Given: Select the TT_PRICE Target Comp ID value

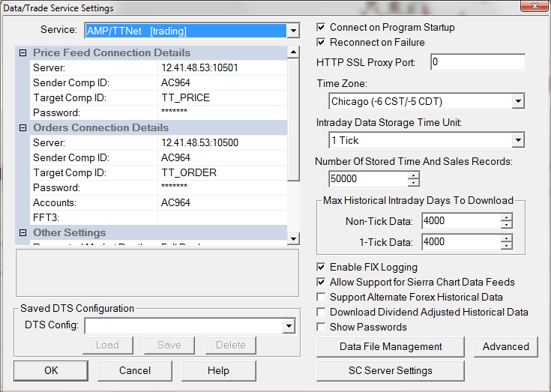Looking at the screenshot, I should click(223, 97).
